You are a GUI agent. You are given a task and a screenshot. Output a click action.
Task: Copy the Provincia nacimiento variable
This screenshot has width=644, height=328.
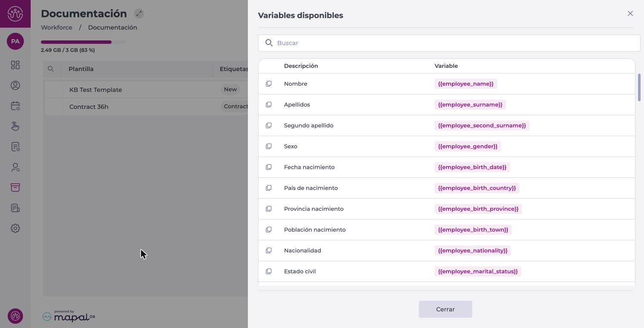[269, 209]
